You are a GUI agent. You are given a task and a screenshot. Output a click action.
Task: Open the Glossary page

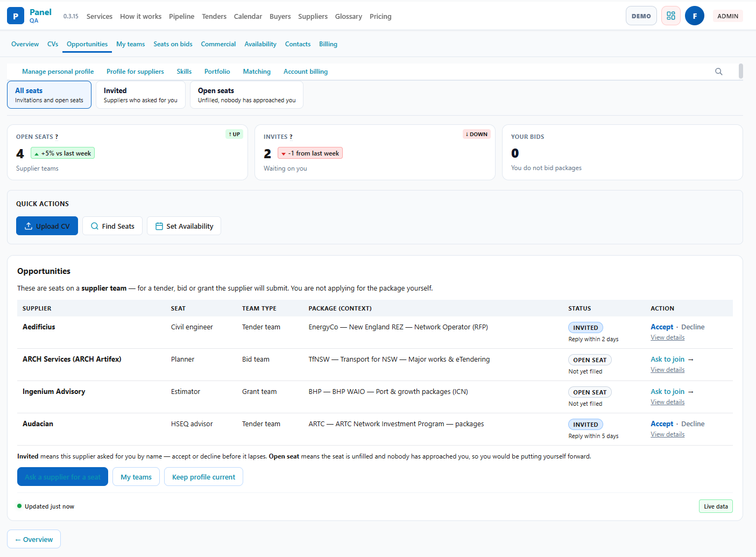click(x=349, y=16)
